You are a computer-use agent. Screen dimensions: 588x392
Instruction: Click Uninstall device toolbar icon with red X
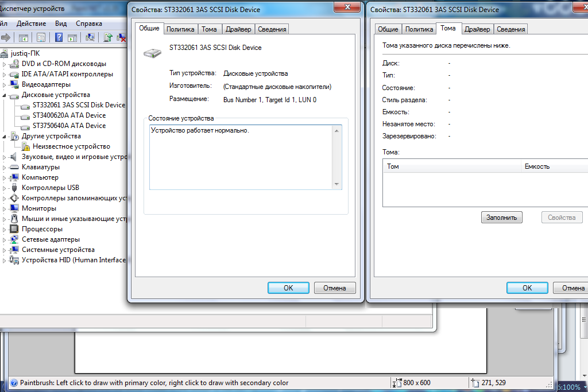[121, 37]
